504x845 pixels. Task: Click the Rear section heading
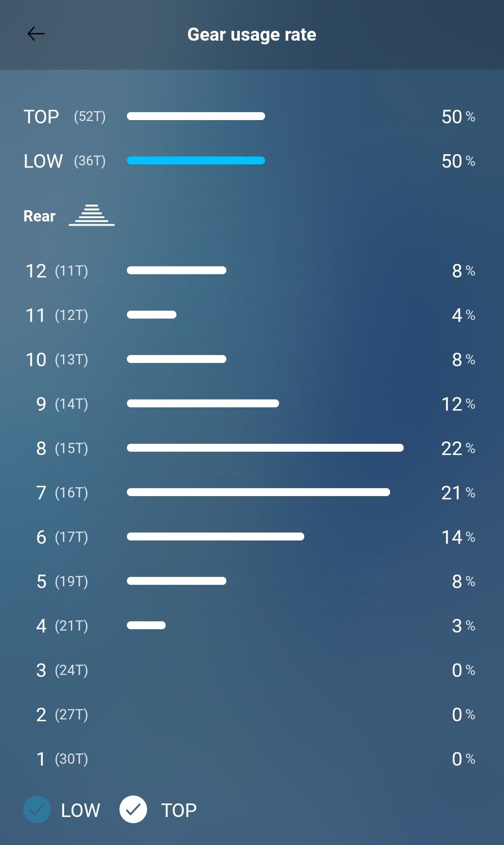(40, 216)
